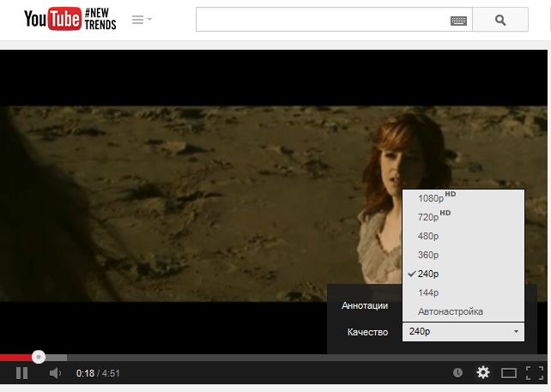Pause the video playback
The width and height of the screenshot is (551, 392).
(x=21, y=373)
